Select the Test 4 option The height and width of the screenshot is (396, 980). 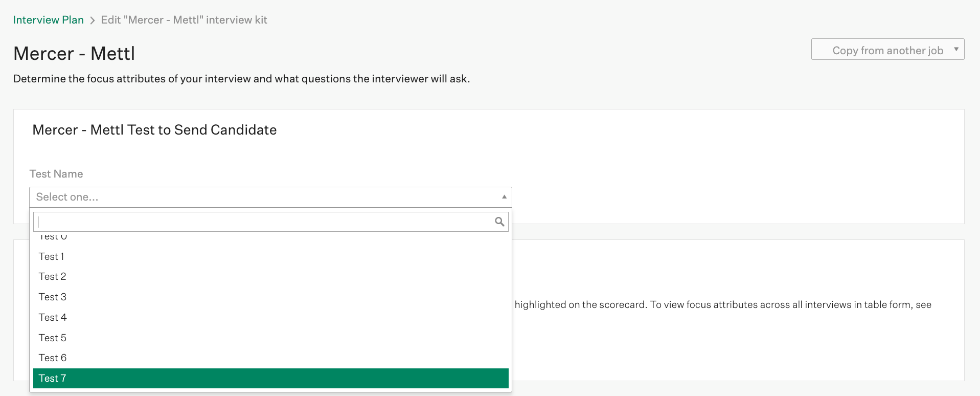point(53,318)
